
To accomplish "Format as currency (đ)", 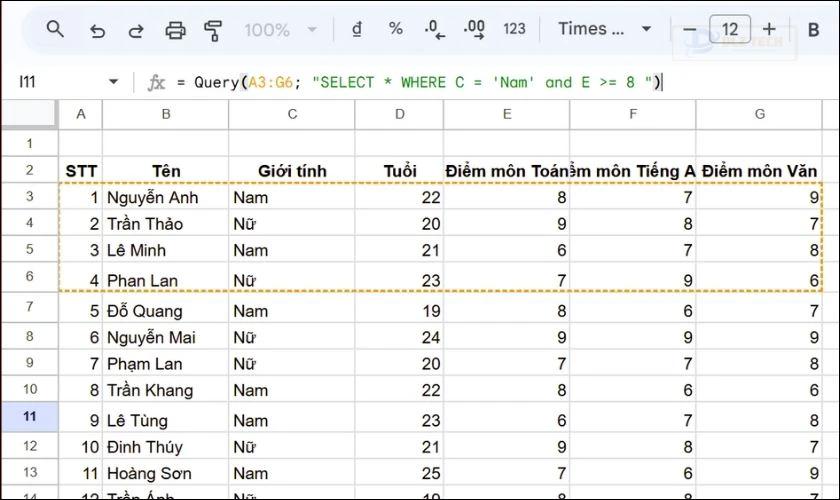I will pyautogui.click(x=357, y=29).
